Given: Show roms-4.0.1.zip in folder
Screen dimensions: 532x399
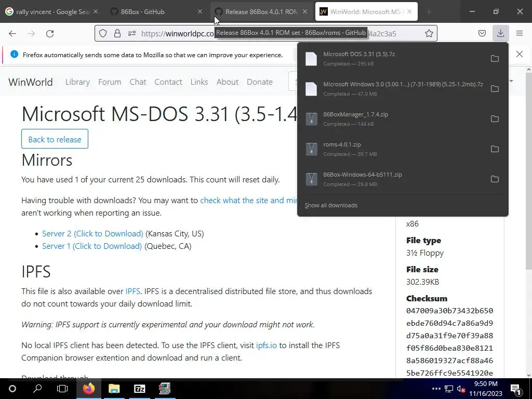Looking at the screenshot, I should point(495,149).
